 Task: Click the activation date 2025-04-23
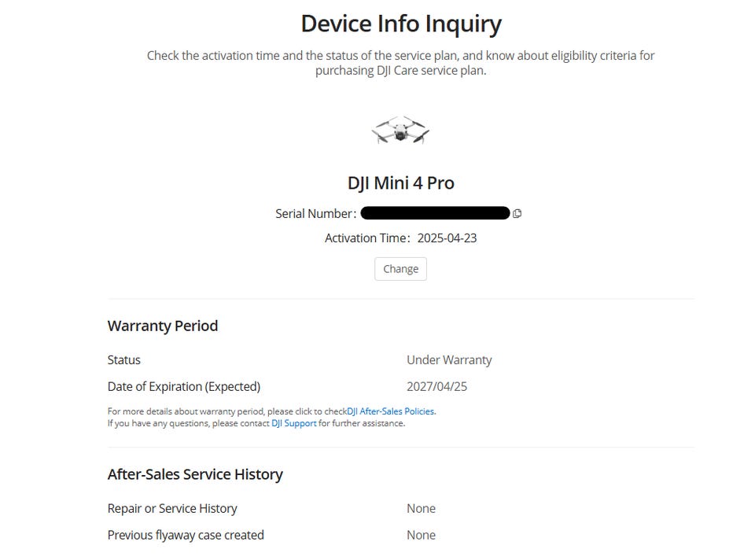tap(447, 238)
